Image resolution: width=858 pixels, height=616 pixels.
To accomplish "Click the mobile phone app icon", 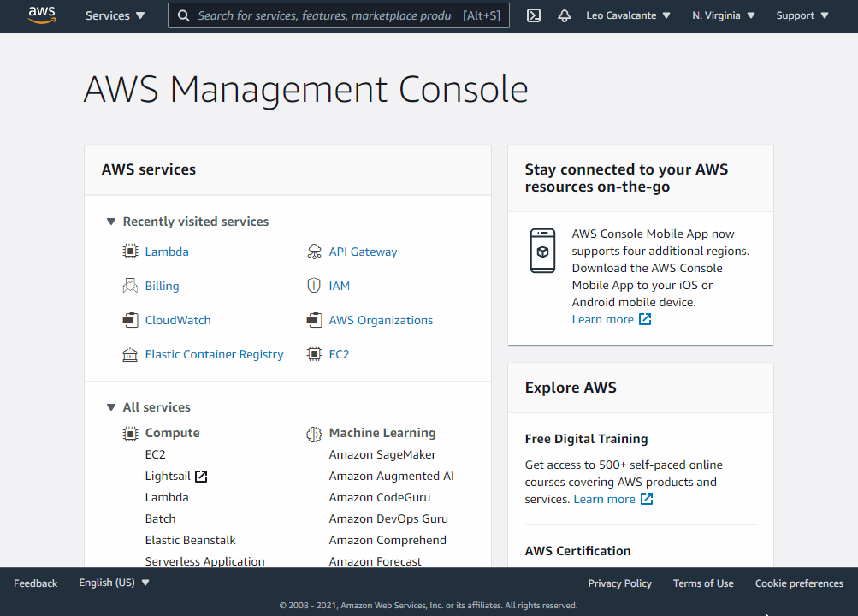I will (542, 251).
